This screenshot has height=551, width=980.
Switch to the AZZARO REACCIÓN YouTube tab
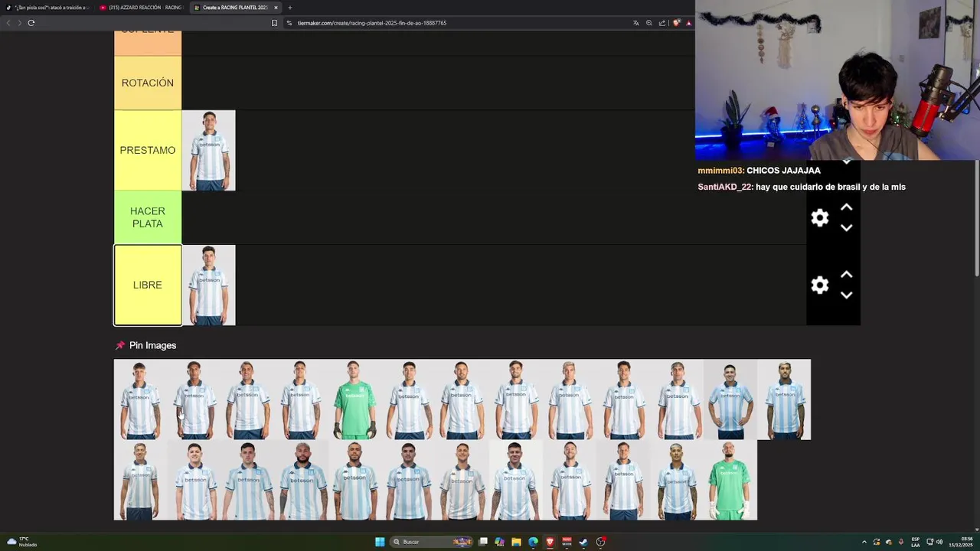142,8
